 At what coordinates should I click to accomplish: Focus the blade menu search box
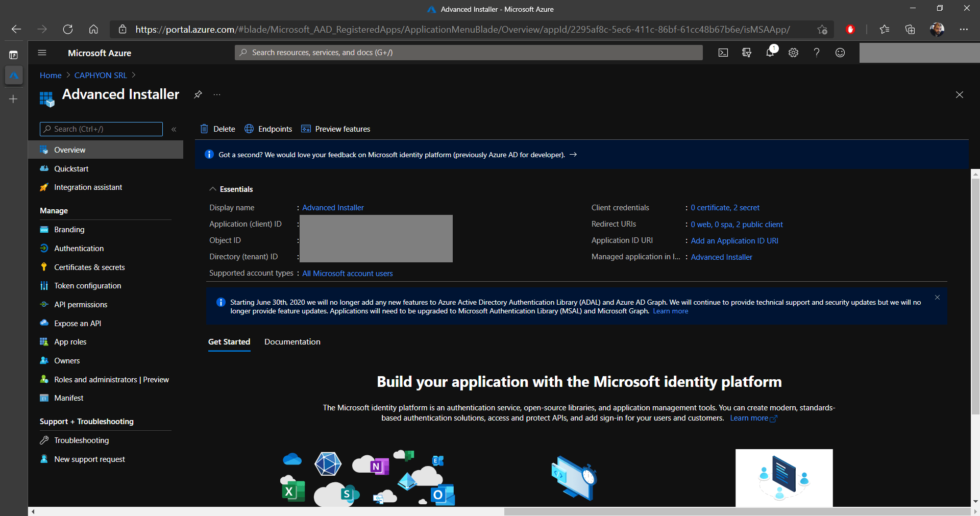101,129
